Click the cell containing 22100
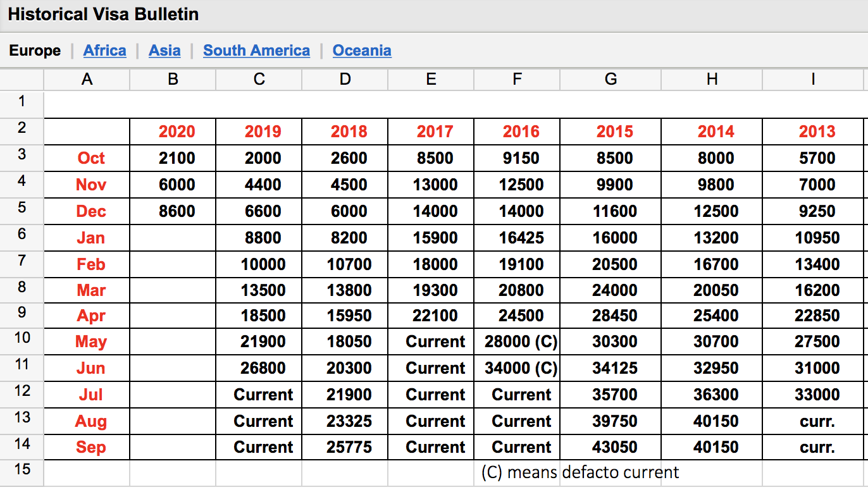 (x=431, y=316)
